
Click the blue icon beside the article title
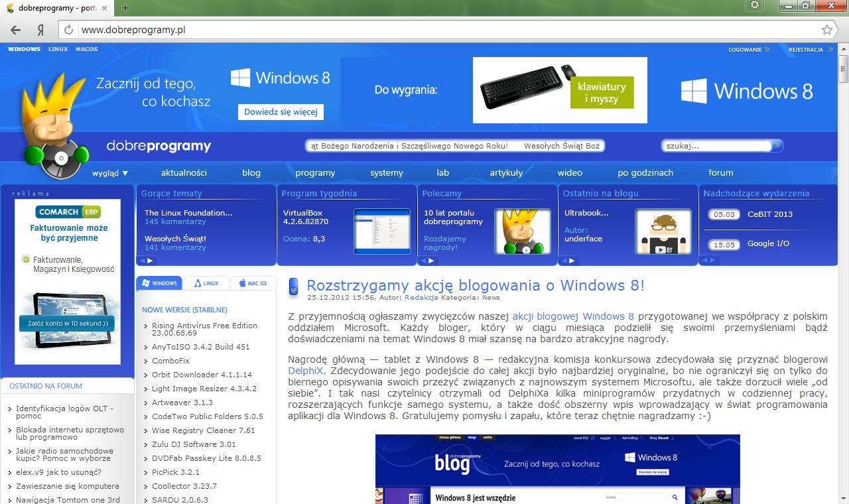pos(294,287)
